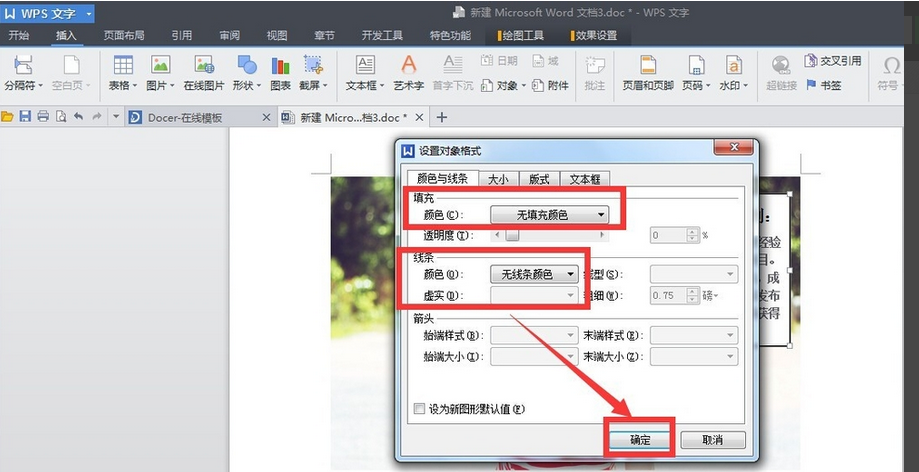Expand the quick access toolbar dropdown arrow
Screen dimensions: 919x472
[115, 117]
